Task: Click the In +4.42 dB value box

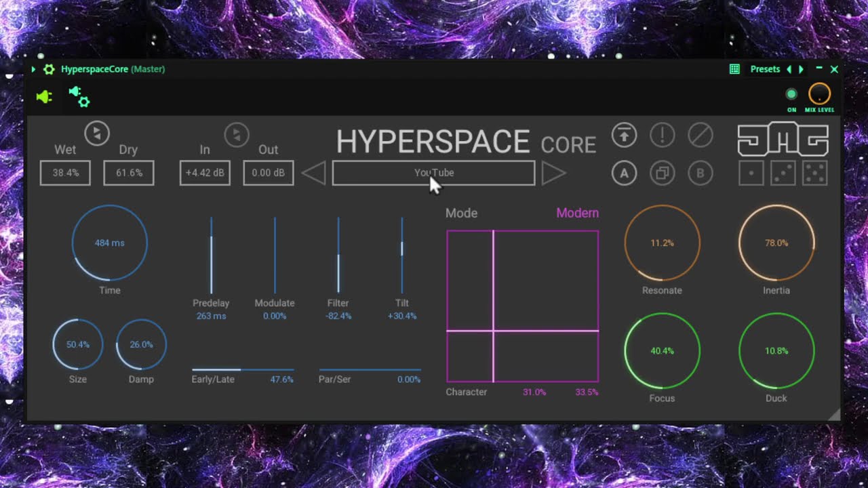Action: tap(205, 173)
